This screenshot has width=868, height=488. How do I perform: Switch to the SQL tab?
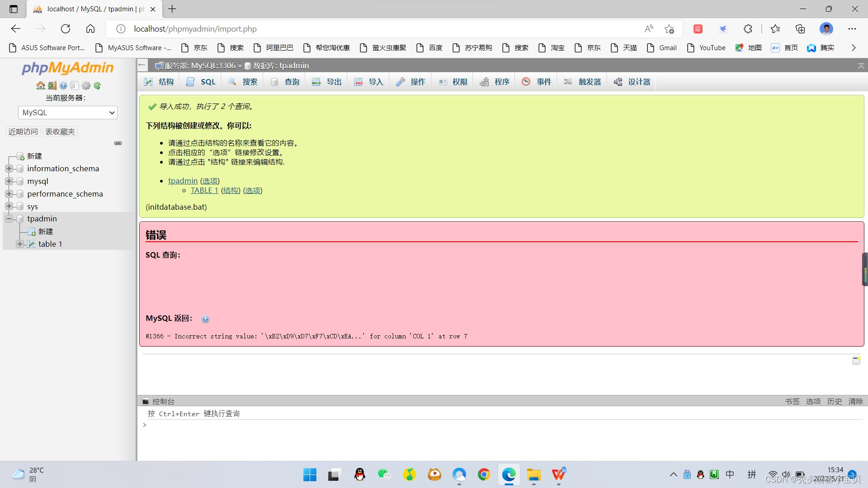(201, 82)
